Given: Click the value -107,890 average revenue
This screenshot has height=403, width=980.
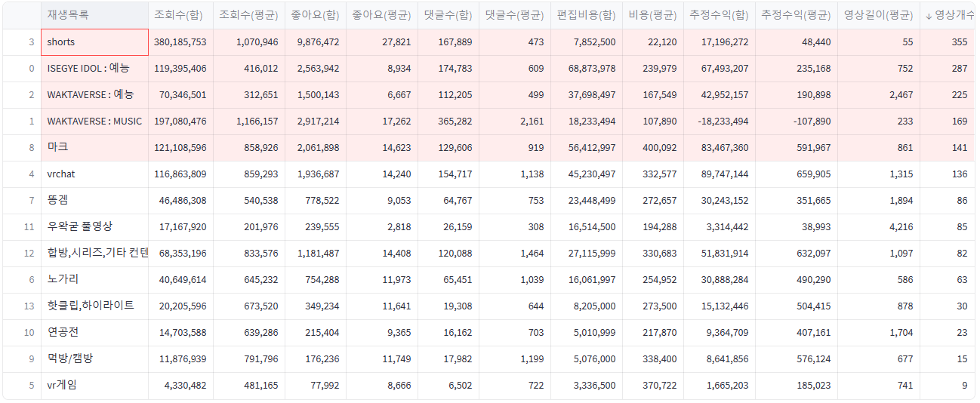Looking at the screenshot, I should [x=796, y=122].
